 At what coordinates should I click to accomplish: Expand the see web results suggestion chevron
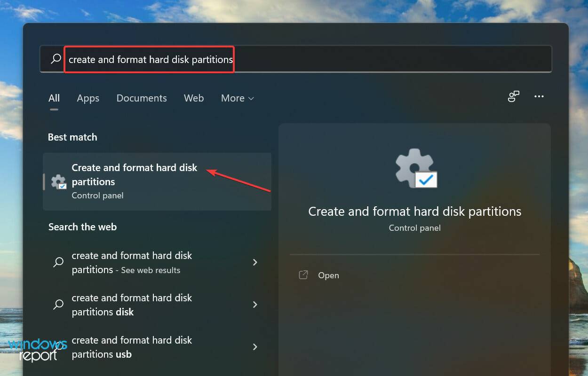[x=255, y=262]
